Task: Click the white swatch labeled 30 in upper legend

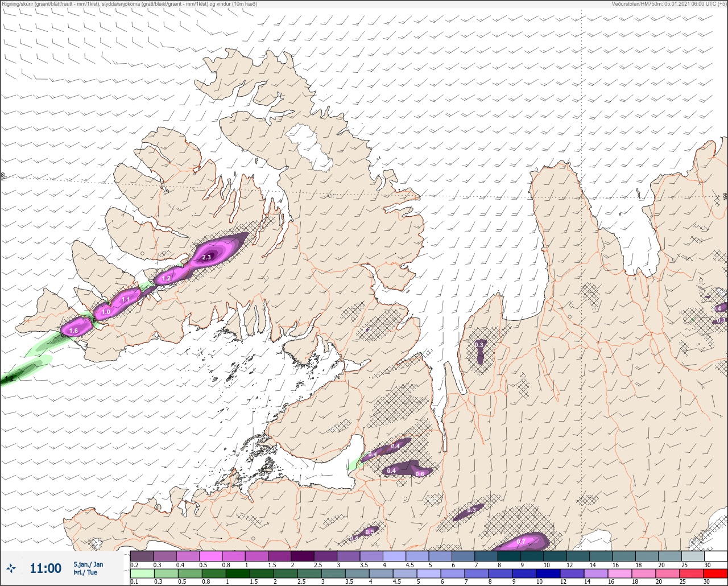Action: pyautogui.click(x=715, y=556)
